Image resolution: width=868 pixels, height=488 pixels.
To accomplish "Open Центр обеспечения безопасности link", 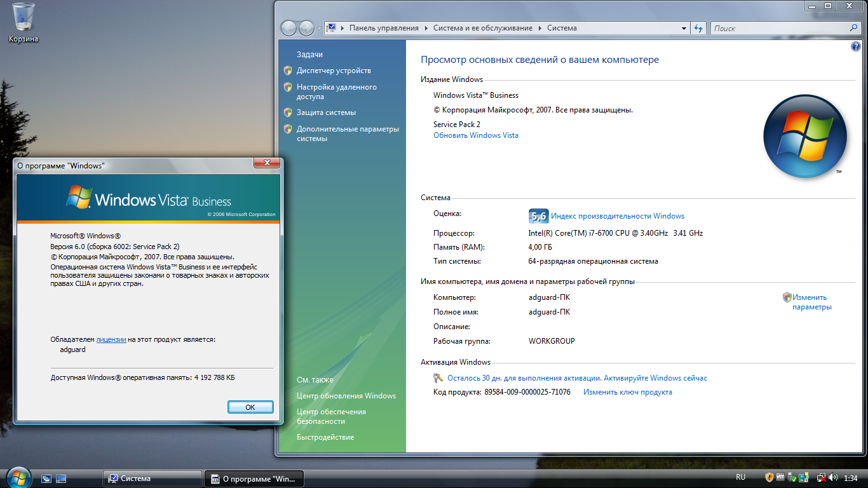I will tap(331, 417).
